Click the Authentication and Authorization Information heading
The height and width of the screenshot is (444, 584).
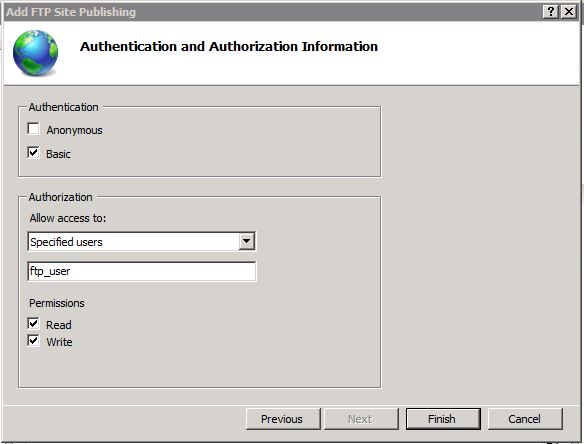pyautogui.click(x=229, y=47)
